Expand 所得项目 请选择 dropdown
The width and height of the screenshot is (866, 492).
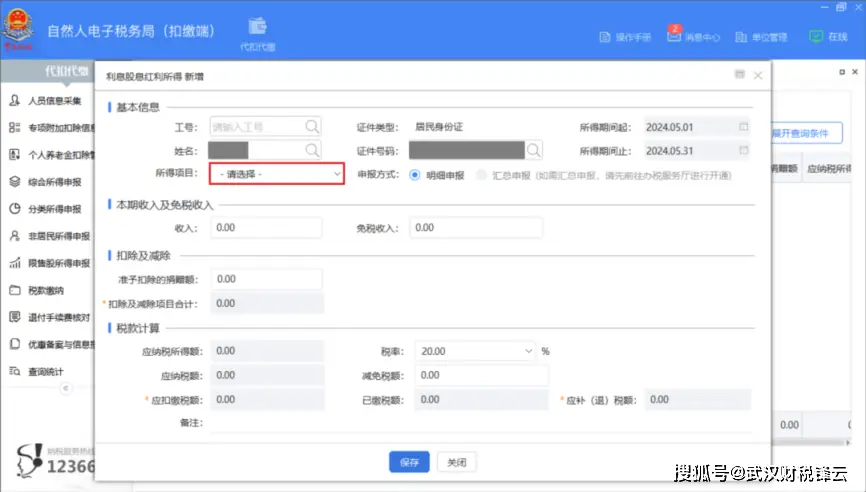click(277, 174)
